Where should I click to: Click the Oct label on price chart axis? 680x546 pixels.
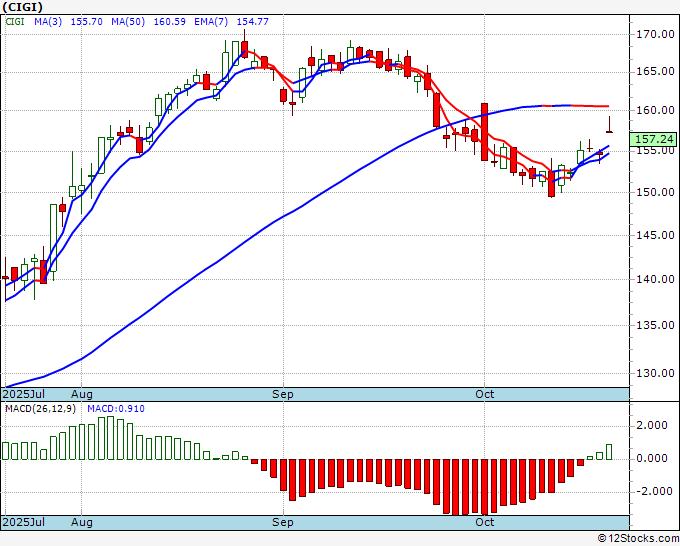484,394
